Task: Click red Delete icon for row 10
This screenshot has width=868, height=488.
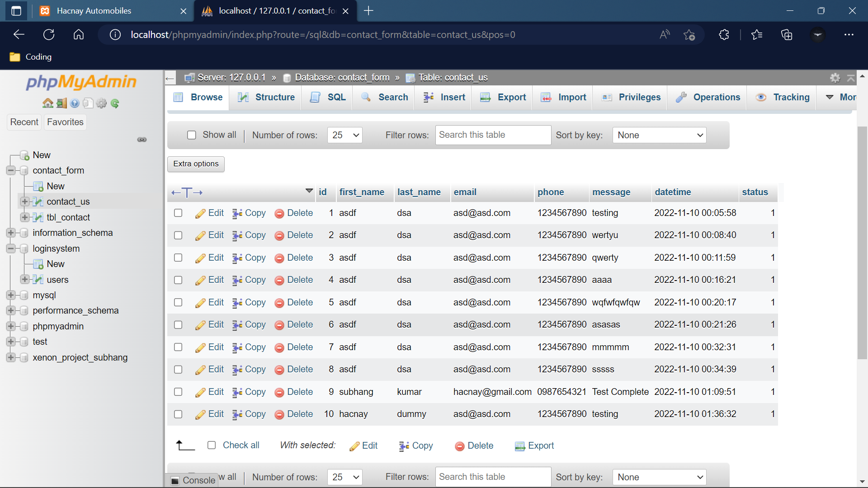Action: point(279,414)
